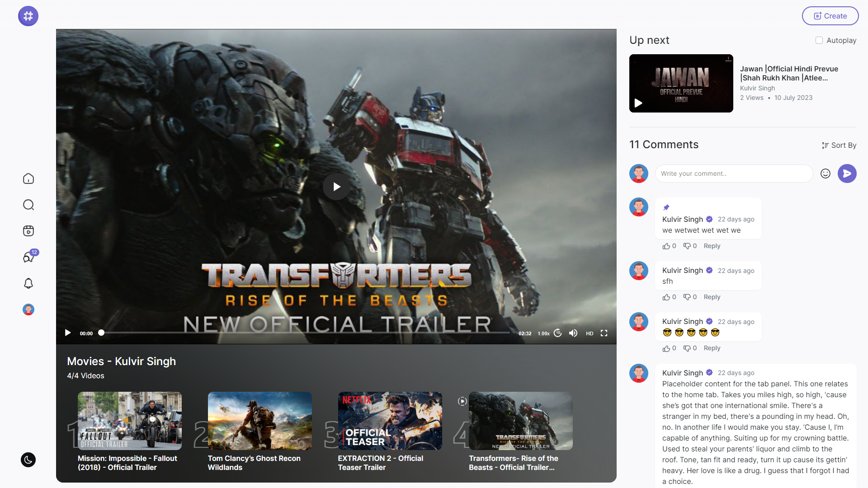Open search from the sidebar magnifier icon
Screen dimensions: 868x488
coord(28,205)
